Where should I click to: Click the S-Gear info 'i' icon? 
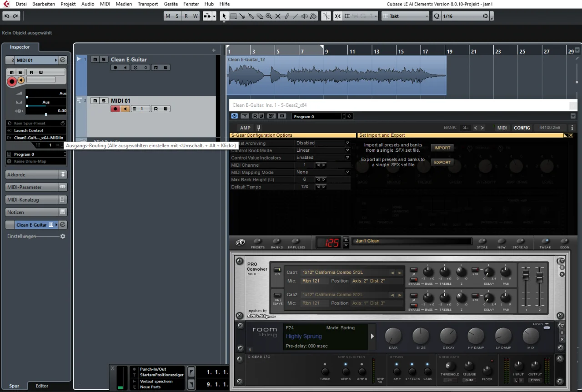[572, 128]
